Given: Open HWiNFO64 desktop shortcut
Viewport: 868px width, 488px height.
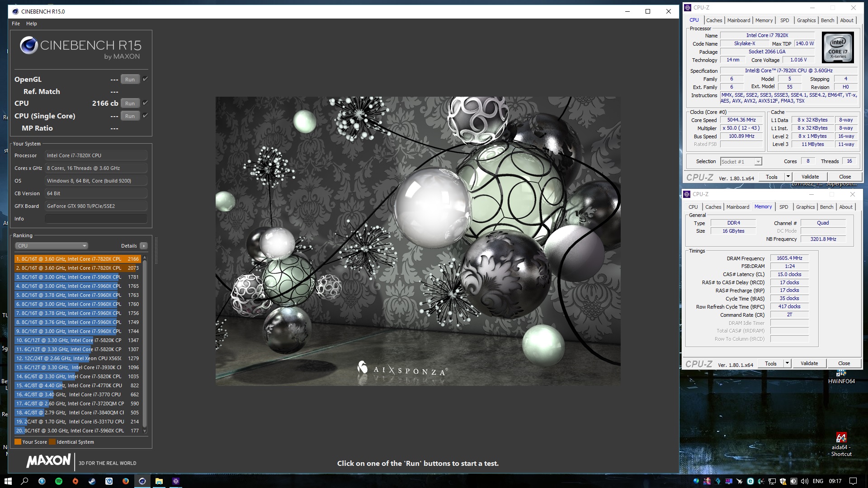Looking at the screenshot, I should [841, 376].
